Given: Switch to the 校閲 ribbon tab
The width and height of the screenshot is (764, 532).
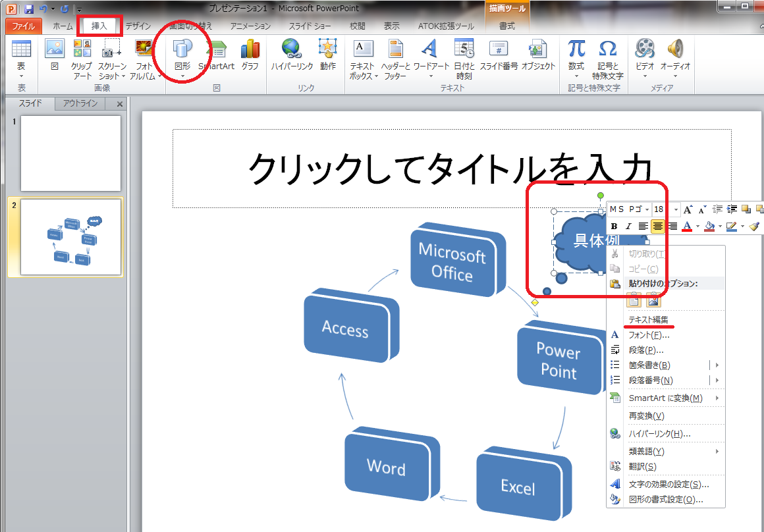Looking at the screenshot, I should (357, 26).
